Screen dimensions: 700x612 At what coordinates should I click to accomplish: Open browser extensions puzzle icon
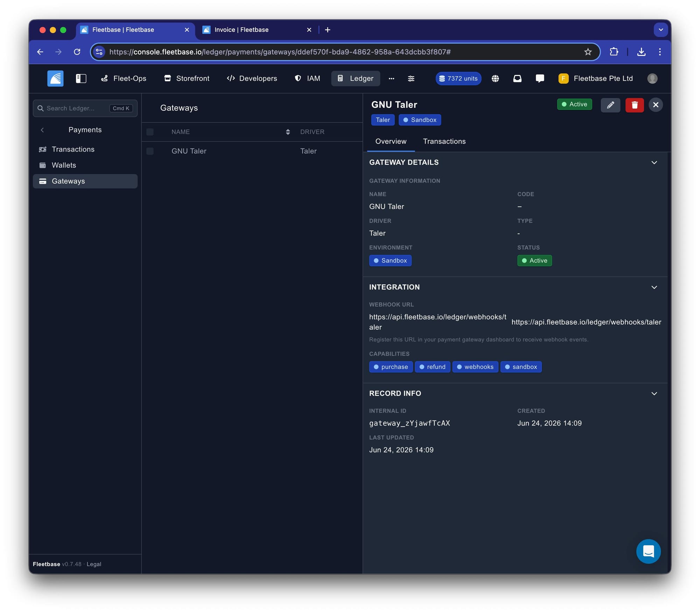[614, 52]
